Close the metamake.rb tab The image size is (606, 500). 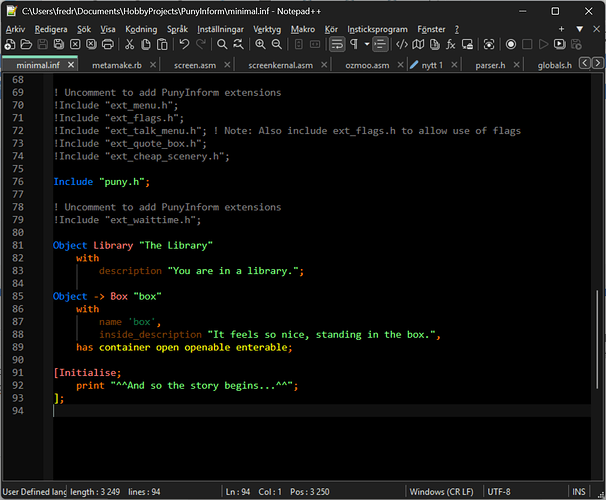point(152,65)
